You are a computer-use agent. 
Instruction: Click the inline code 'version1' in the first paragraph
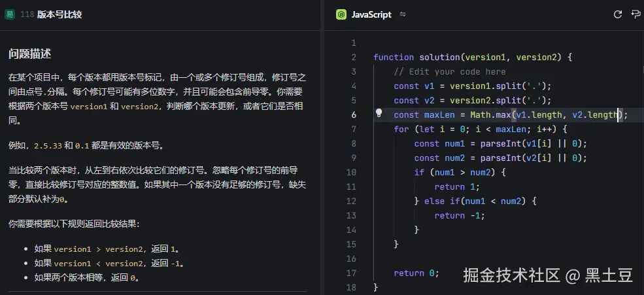89,107
